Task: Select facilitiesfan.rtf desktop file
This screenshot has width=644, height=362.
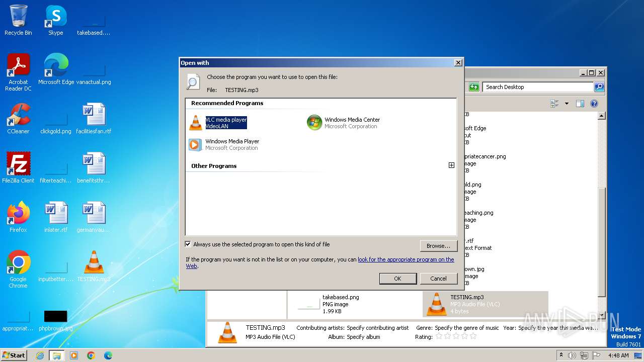Action: (x=94, y=119)
